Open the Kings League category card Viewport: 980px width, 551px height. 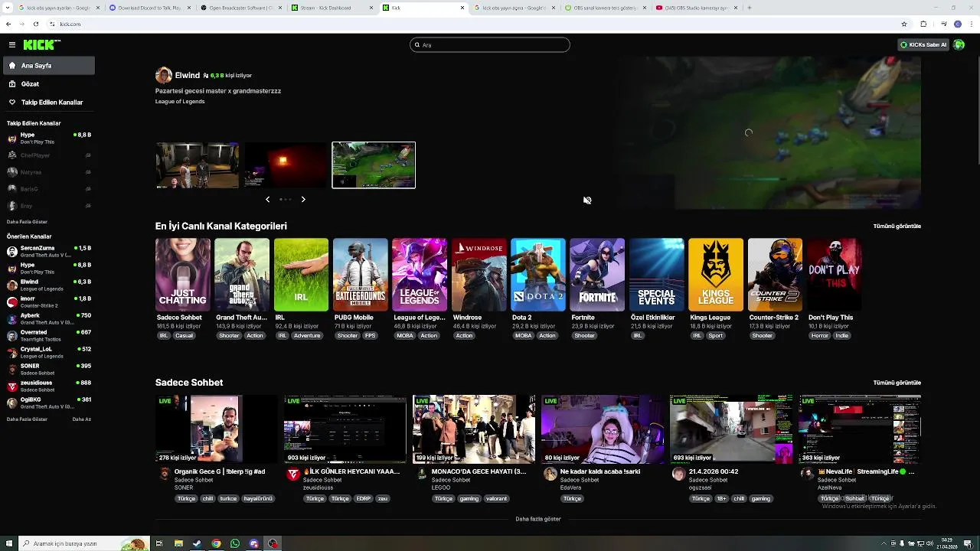716,275
